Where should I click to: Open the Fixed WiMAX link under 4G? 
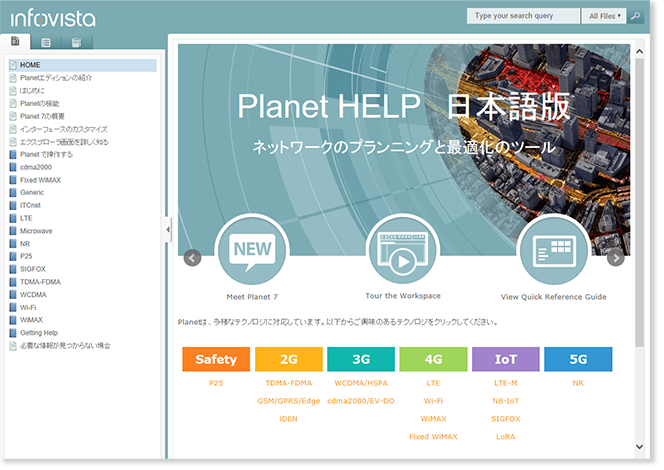click(433, 437)
